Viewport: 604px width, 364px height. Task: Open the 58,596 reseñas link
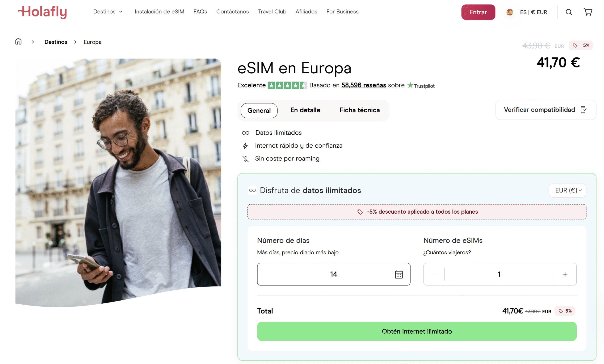point(364,85)
